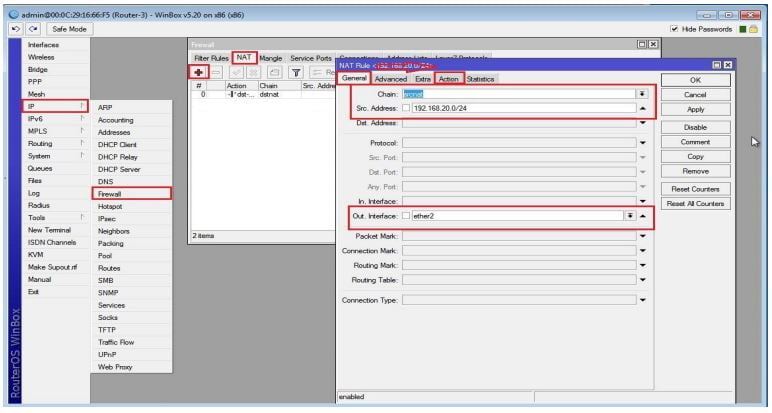The height and width of the screenshot is (413, 772).
Task: Click the checkmark enable rule icon
Action: point(238,72)
